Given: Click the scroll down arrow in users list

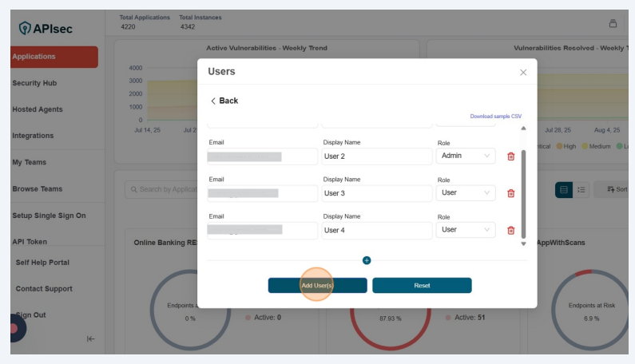Looking at the screenshot, I should point(523,243).
